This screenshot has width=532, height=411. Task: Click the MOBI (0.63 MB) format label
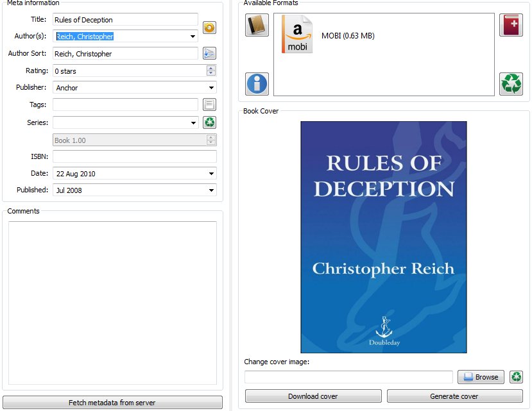[348, 36]
